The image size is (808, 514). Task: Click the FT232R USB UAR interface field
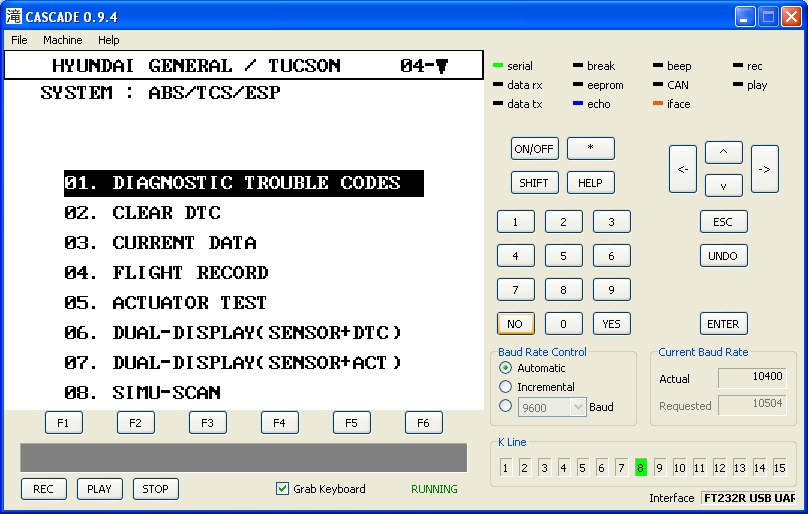[749, 498]
